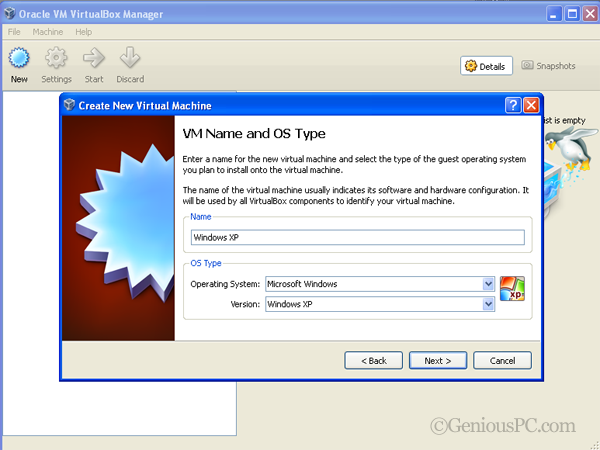Close the Create New Virtual Machine dialog
Image resolution: width=600 pixels, height=450 pixels.
531,105
